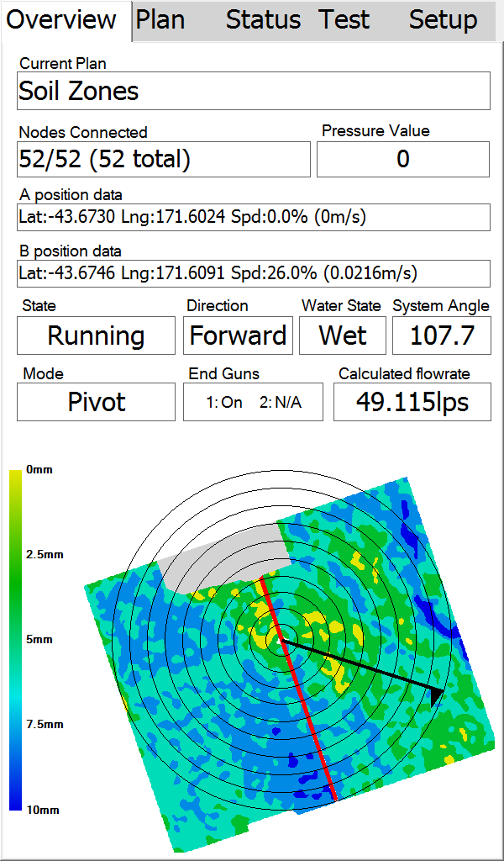
Task: Select the A position data field
Action: coord(254,218)
